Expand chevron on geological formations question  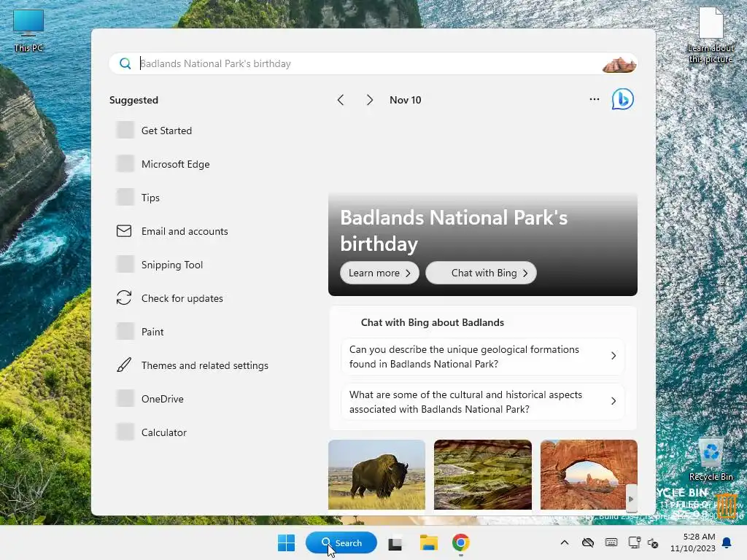click(614, 356)
